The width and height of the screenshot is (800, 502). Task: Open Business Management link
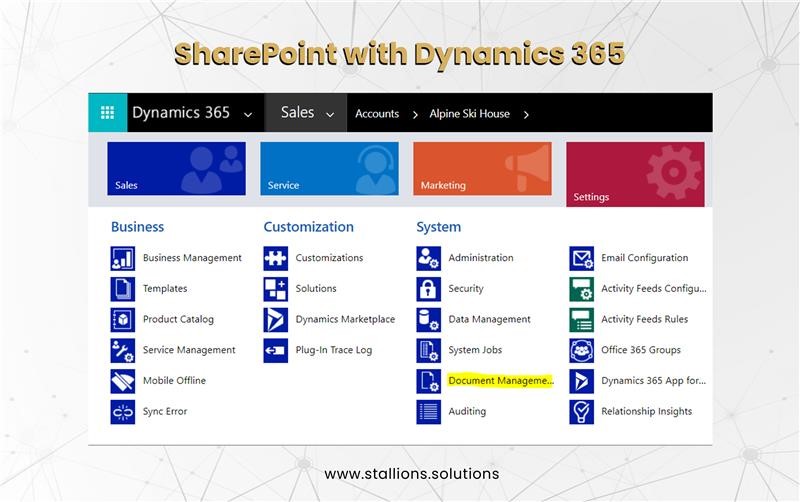(x=192, y=258)
